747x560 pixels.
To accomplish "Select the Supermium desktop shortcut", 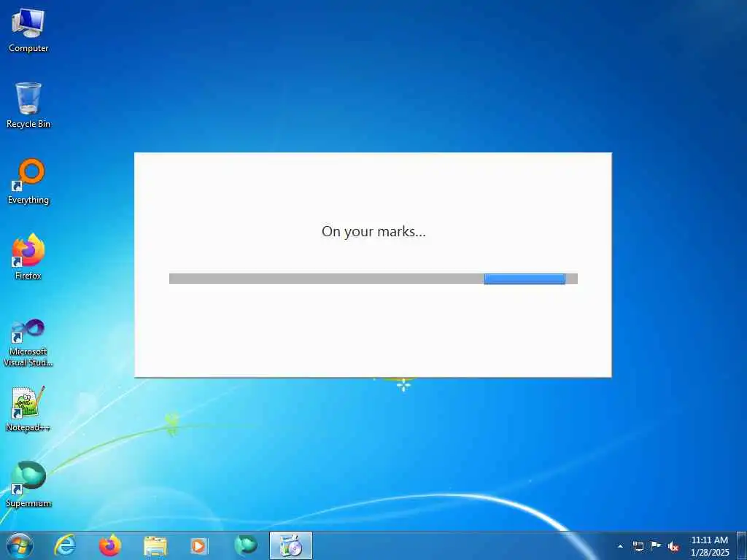I will (x=28, y=485).
